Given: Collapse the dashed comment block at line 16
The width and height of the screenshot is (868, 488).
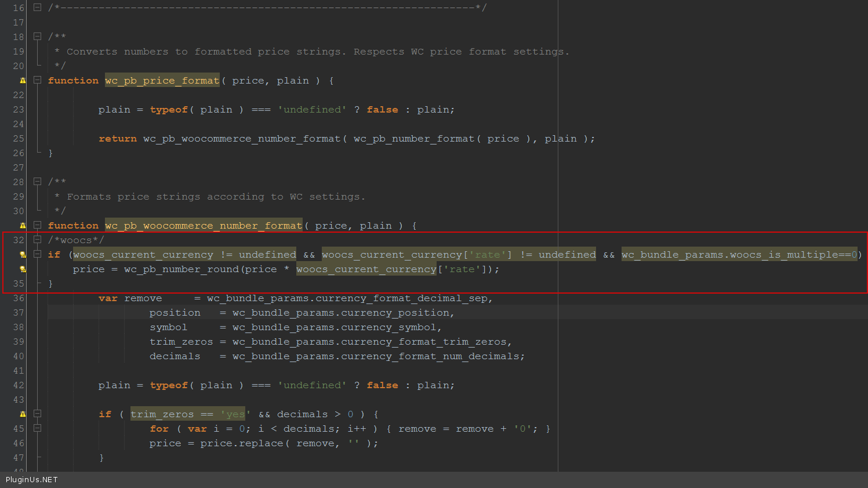Looking at the screenshot, I should [37, 8].
